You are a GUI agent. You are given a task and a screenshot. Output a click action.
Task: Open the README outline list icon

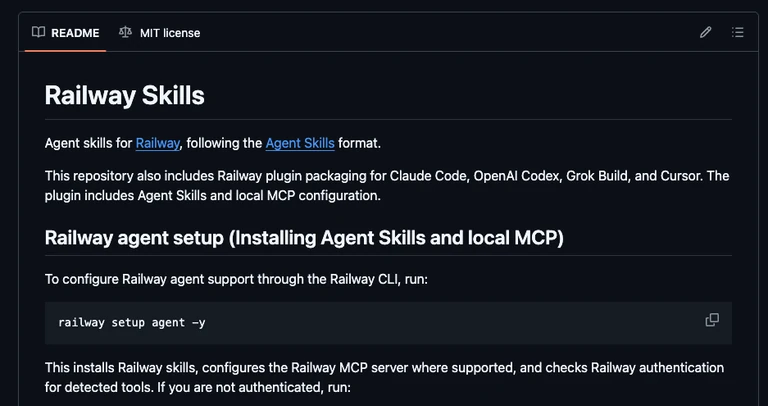(738, 33)
